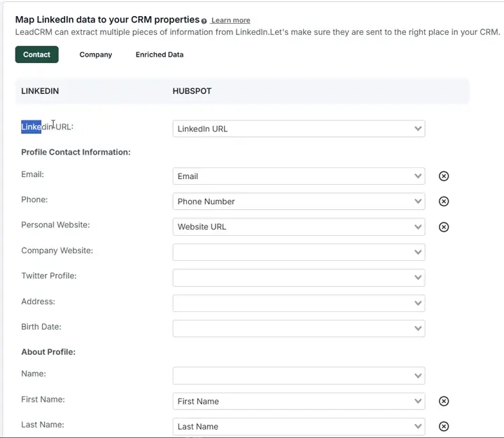Click the Profile Contact Information heading
The image size is (504, 438).
point(76,152)
